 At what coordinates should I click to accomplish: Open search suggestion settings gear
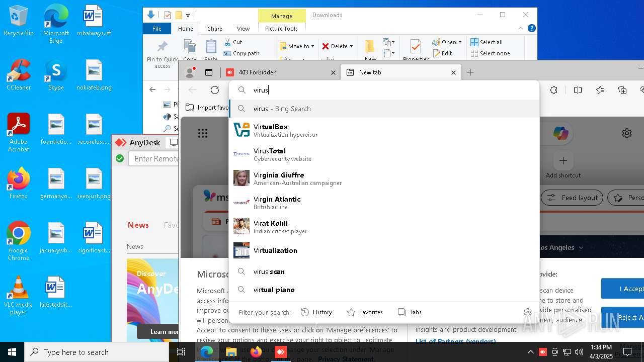pos(528,312)
